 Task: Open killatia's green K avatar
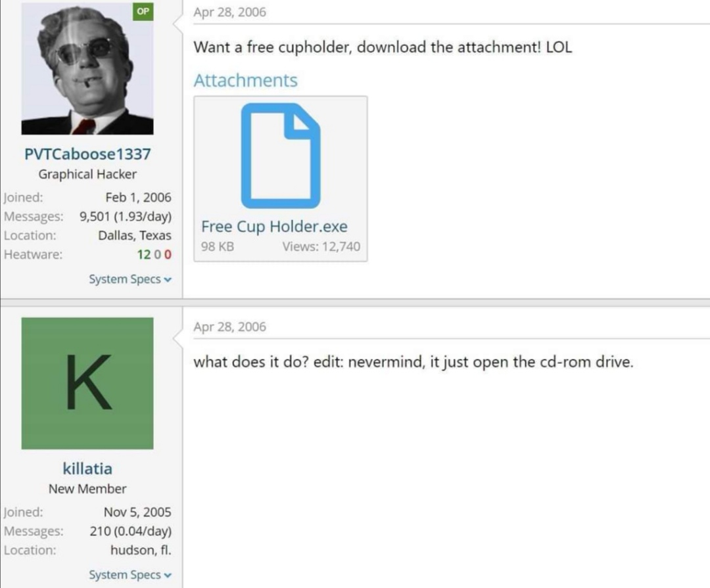[x=87, y=384]
